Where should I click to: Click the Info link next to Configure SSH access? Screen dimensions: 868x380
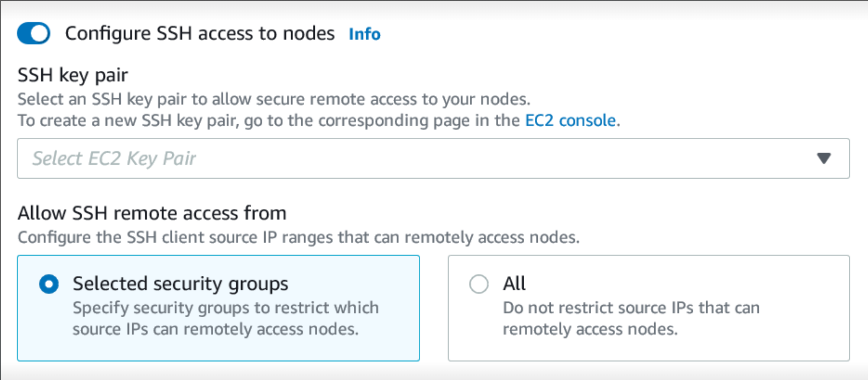pyautogui.click(x=364, y=34)
